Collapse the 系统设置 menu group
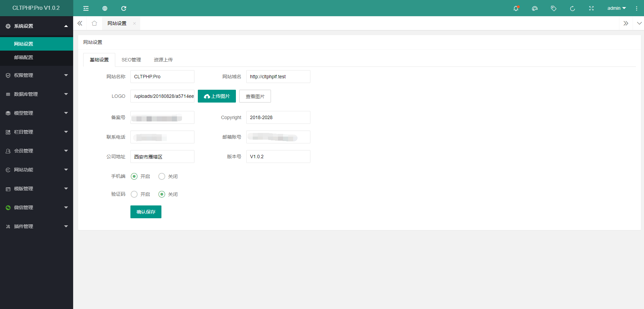Viewport: 644px width, 309px height. tap(36, 26)
